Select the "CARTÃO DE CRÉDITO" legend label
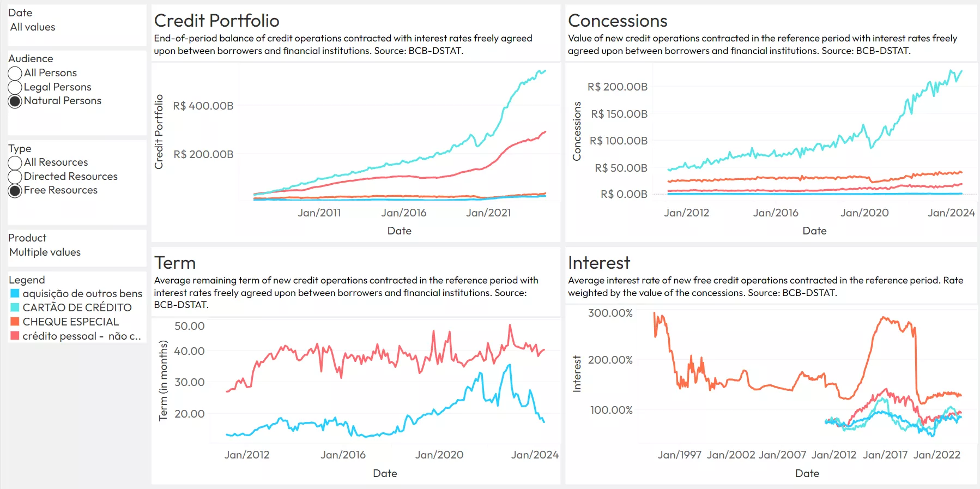Image resolution: width=980 pixels, height=489 pixels. pyautogui.click(x=77, y=307)
